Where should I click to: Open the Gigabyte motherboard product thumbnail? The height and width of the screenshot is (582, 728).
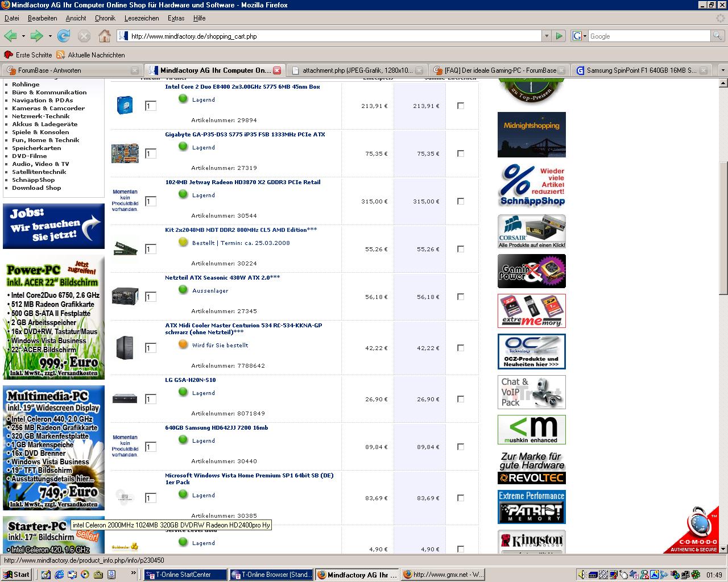coord(125,153)
